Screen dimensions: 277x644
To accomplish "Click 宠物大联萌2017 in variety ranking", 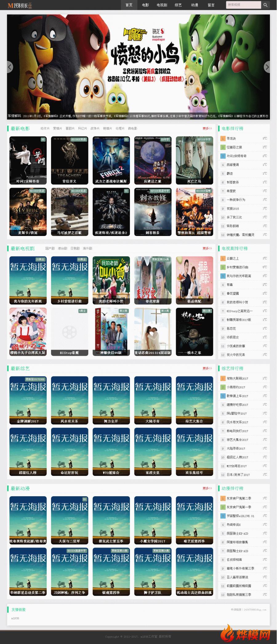I will pyautogui.click(x=237, y=379).
